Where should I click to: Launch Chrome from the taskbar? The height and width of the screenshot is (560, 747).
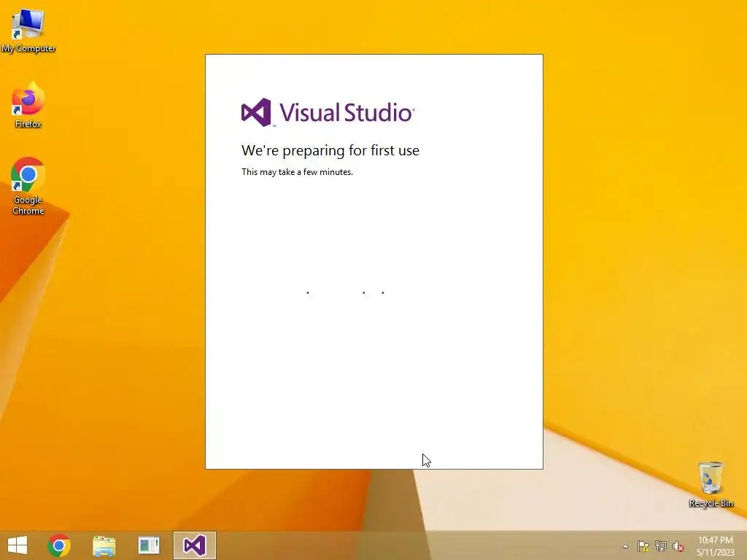point(59,545)
